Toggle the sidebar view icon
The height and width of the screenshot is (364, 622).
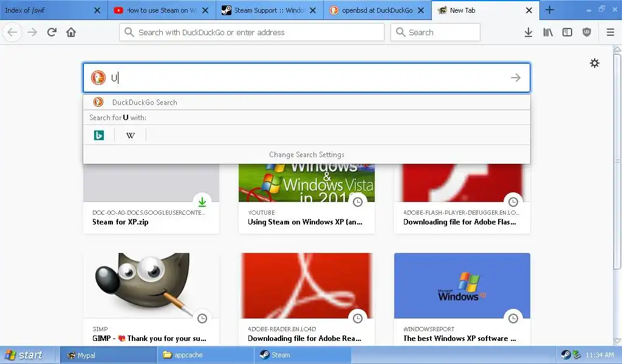(567, 32)
